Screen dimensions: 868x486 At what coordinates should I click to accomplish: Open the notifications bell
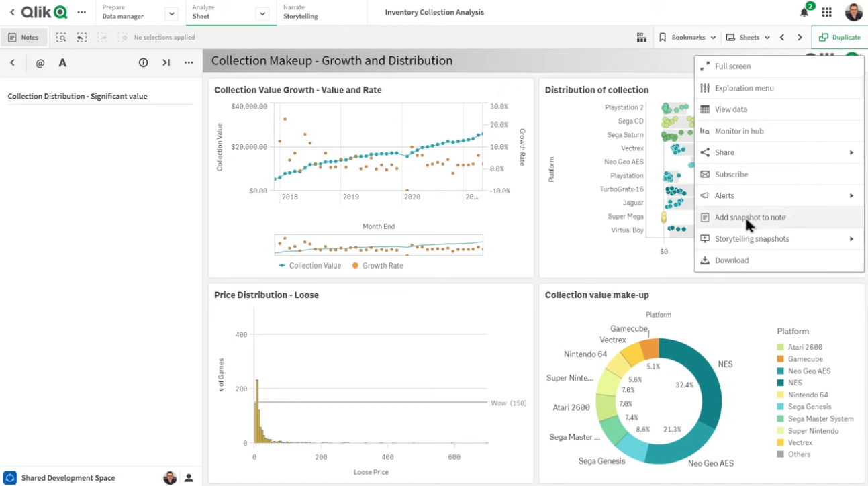coord(804,12)
